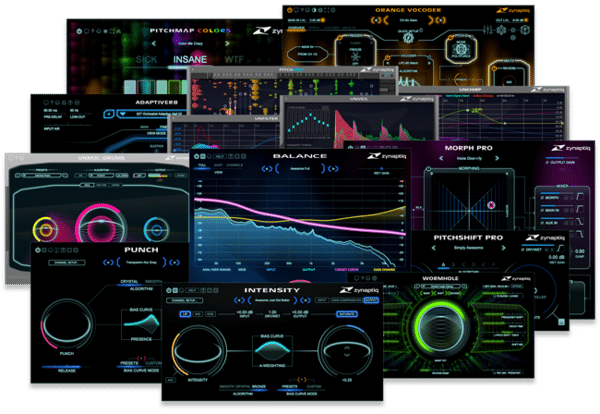Select previous preset arrow in Punch
The width and height of the screenshot is (600, 414).
tap(108, 262)
